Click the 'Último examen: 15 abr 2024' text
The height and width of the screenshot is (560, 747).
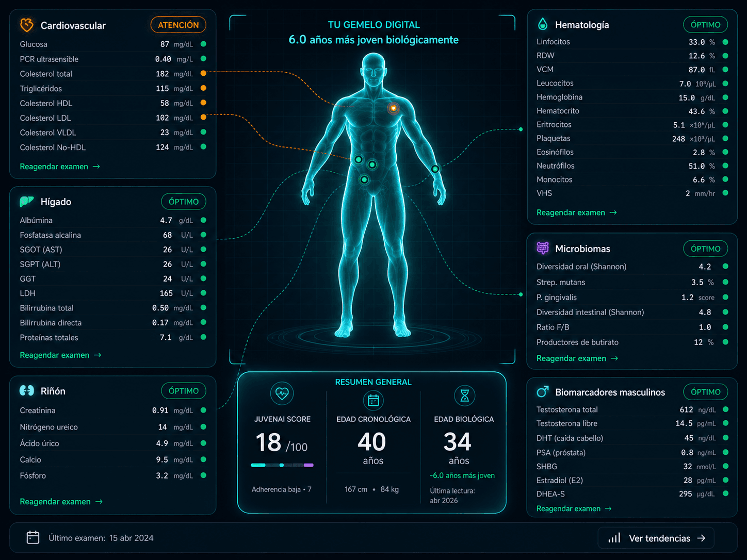pyautogui.click(x=101, y=538)
